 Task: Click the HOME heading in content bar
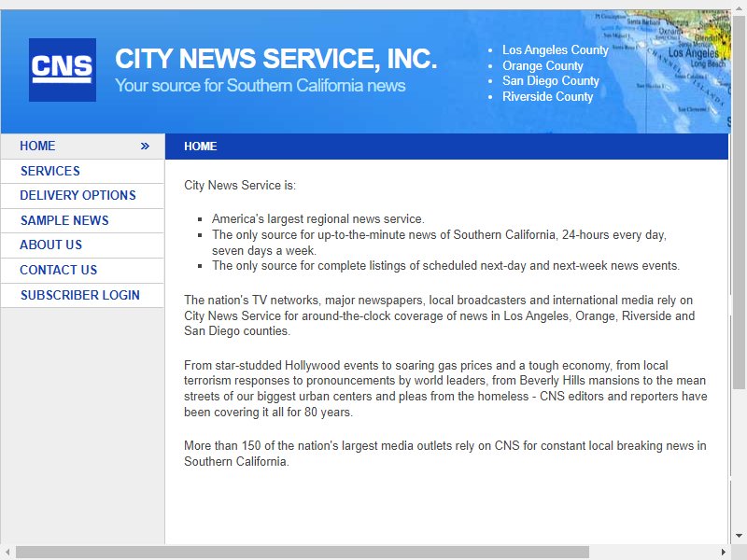(x=201, y=147)
